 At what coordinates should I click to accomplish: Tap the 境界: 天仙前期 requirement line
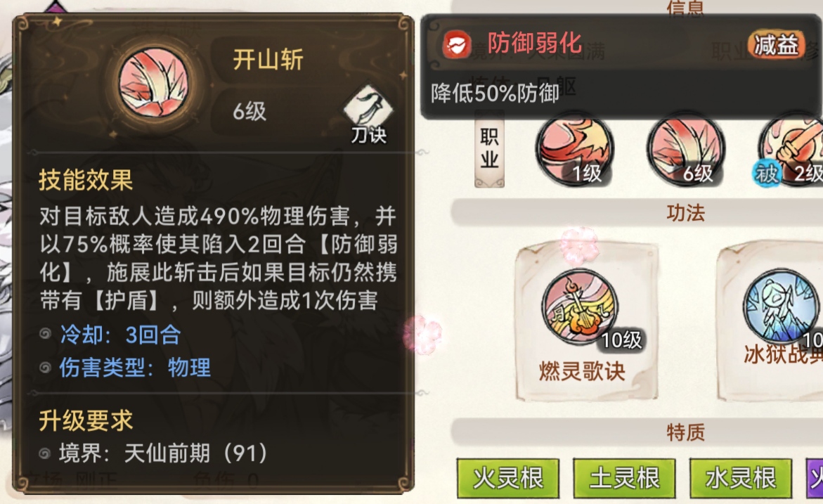coord(163,453)
